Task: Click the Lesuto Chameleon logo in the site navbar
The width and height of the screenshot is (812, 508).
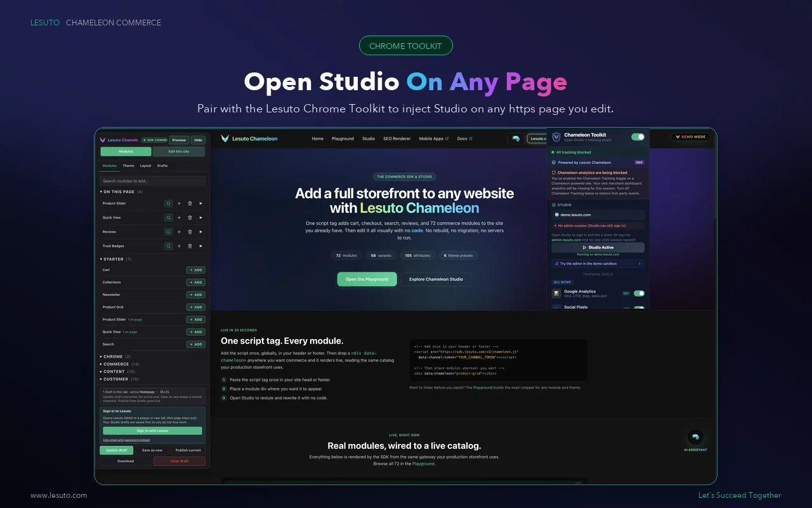Action: pos(249,138)
